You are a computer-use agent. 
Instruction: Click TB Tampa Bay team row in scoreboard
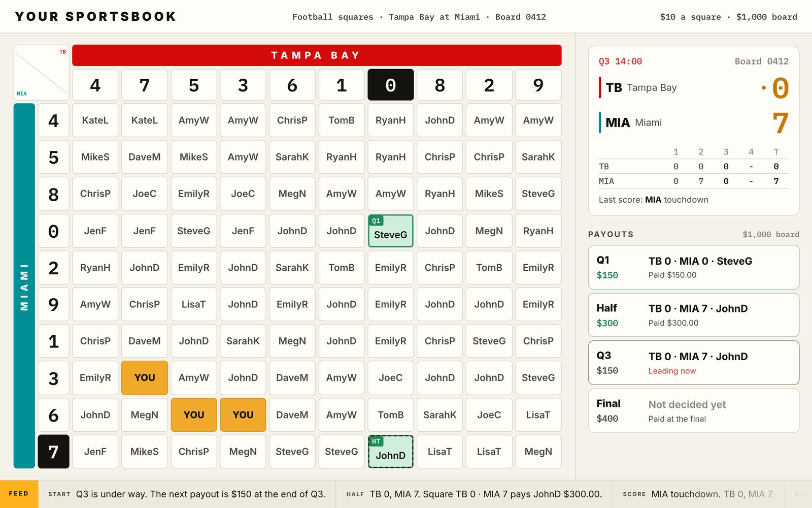pos(694,88)
